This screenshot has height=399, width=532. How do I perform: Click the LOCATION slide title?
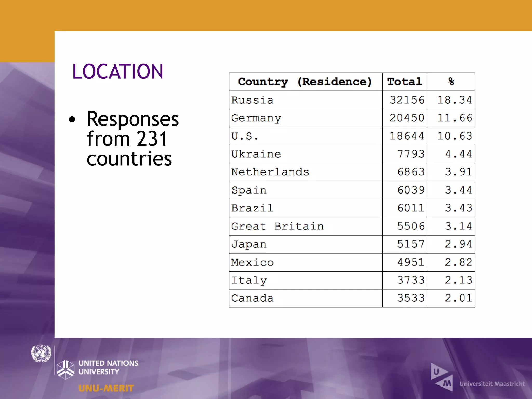[118, 71]
